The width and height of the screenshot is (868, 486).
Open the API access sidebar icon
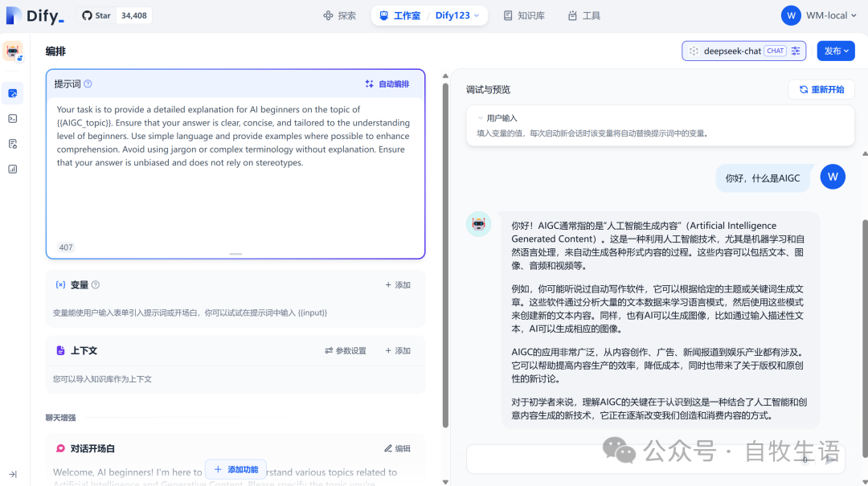13,119
